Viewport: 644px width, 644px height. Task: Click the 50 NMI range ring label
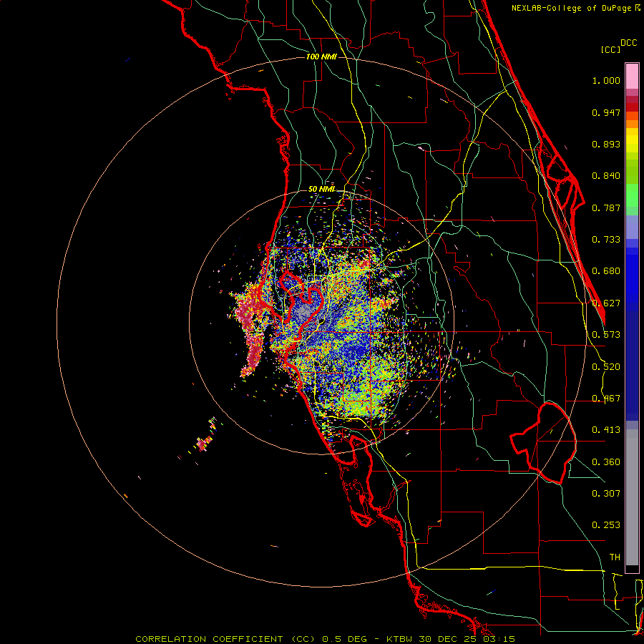pos(321,189)
